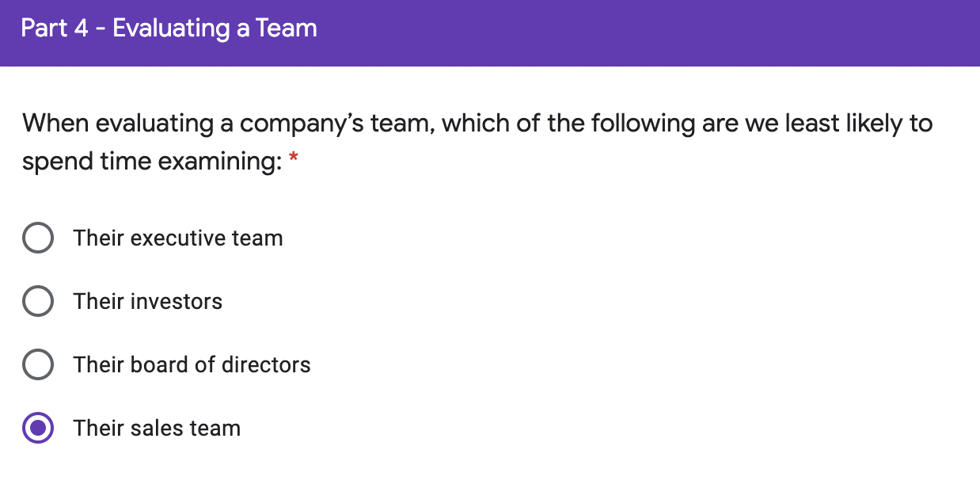980x488 pixels.
Task: Click the purple header banner right of title
Action: point(633,32)
